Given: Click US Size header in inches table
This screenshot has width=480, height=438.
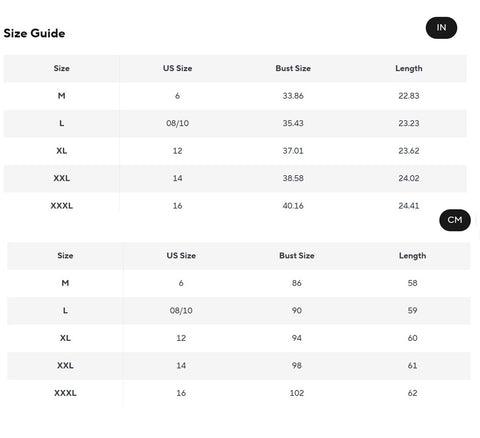Looking at the screenshot, I should click(177, 68).
